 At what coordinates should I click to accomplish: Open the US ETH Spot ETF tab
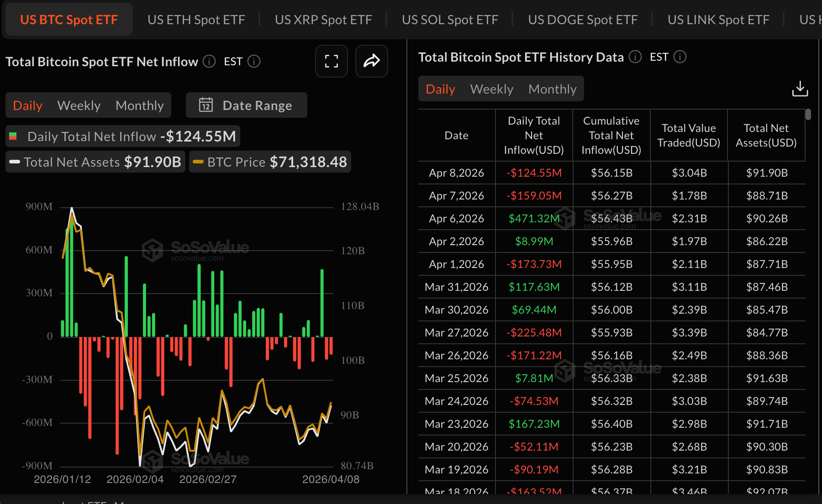click(196, 20)
